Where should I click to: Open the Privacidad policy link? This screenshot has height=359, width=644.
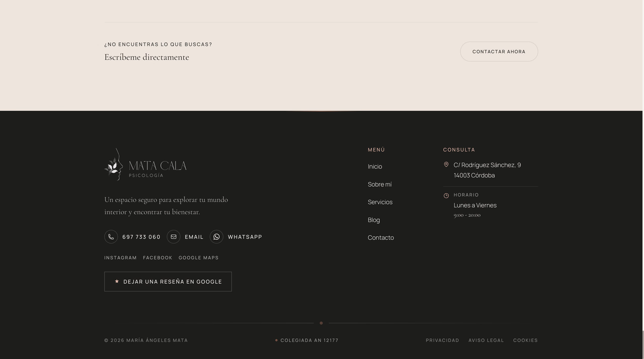pos(443,340)
